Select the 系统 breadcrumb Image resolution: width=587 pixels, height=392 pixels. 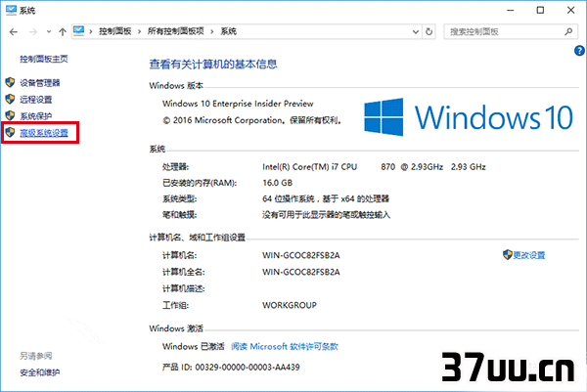pos(228,31)
